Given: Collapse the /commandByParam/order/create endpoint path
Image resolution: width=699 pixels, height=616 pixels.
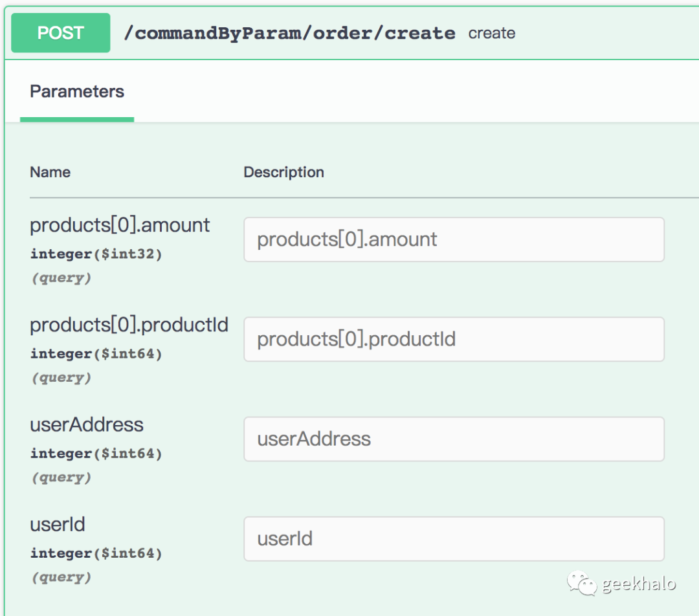Looking at the screenshot, I should (x=289, y=33).
